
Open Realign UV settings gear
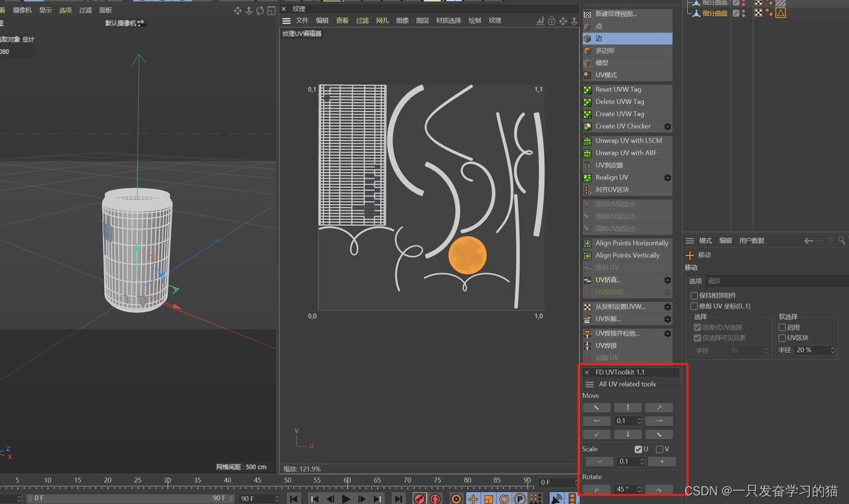pos(667,178)
